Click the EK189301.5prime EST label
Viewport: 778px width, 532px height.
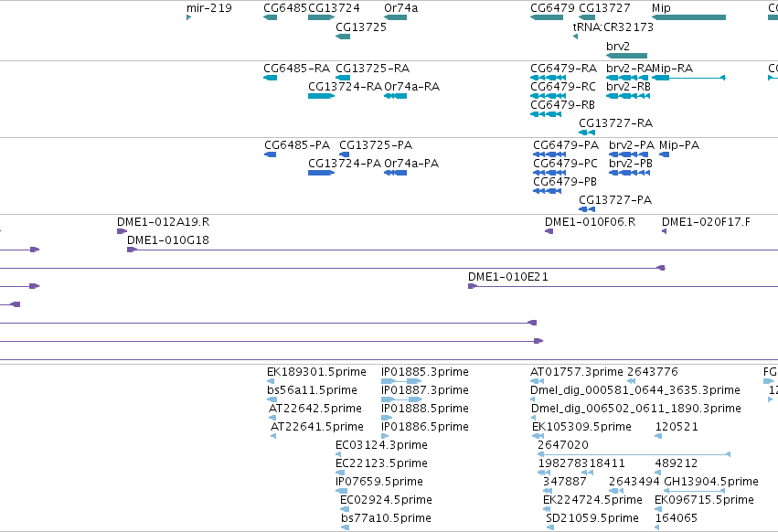click(x=316, y=372)
